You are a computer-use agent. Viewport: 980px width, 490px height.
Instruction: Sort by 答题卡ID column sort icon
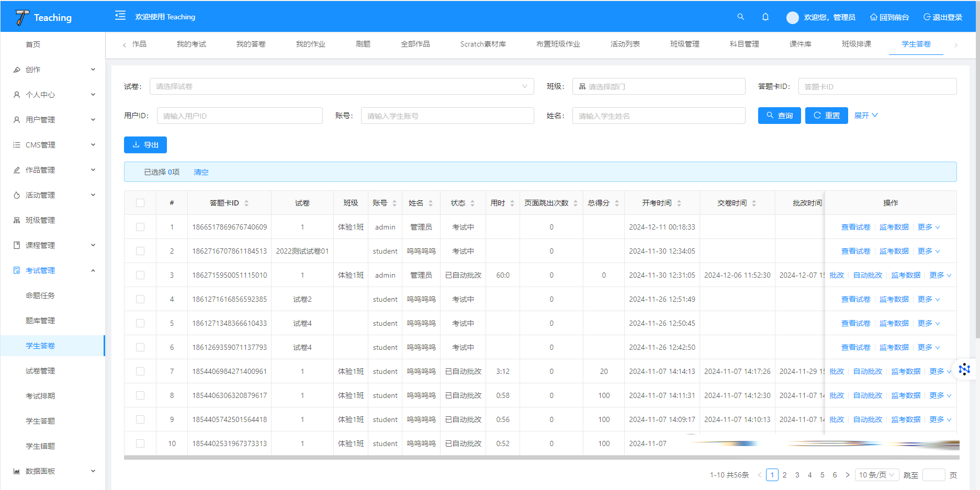pos(246,203)
